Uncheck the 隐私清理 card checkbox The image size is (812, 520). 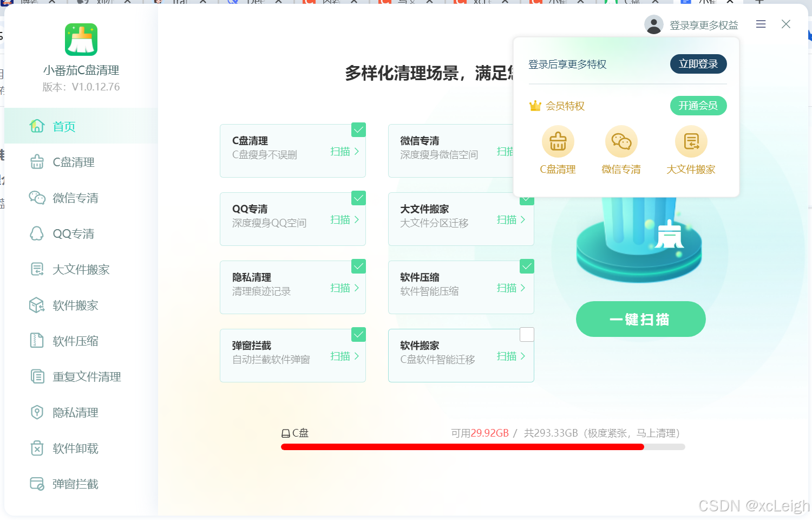[358, 266]
